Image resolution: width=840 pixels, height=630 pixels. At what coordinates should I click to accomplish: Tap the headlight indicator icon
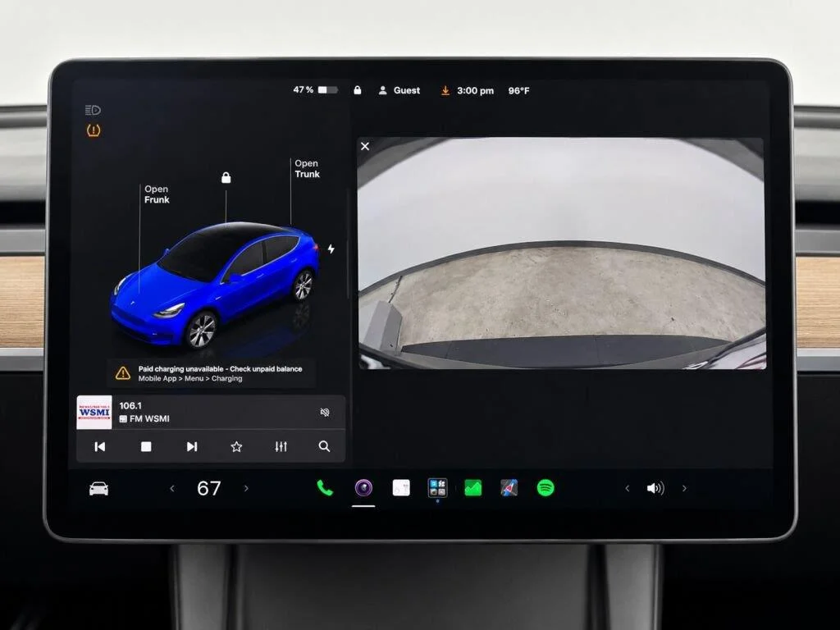pos(93,110)
